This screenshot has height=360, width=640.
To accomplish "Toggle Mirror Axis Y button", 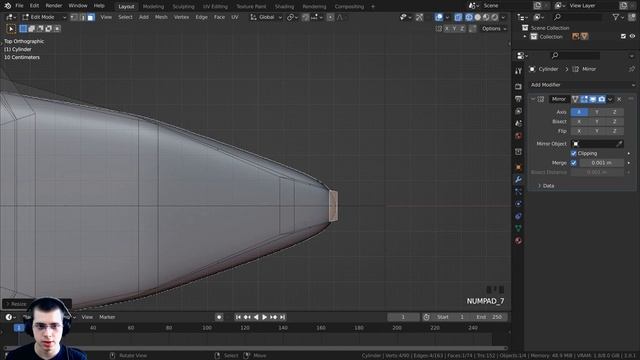I will [597, 112].
